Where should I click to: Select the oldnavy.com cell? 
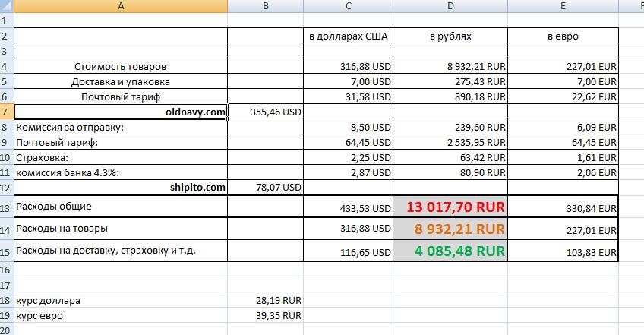(121, 112)
